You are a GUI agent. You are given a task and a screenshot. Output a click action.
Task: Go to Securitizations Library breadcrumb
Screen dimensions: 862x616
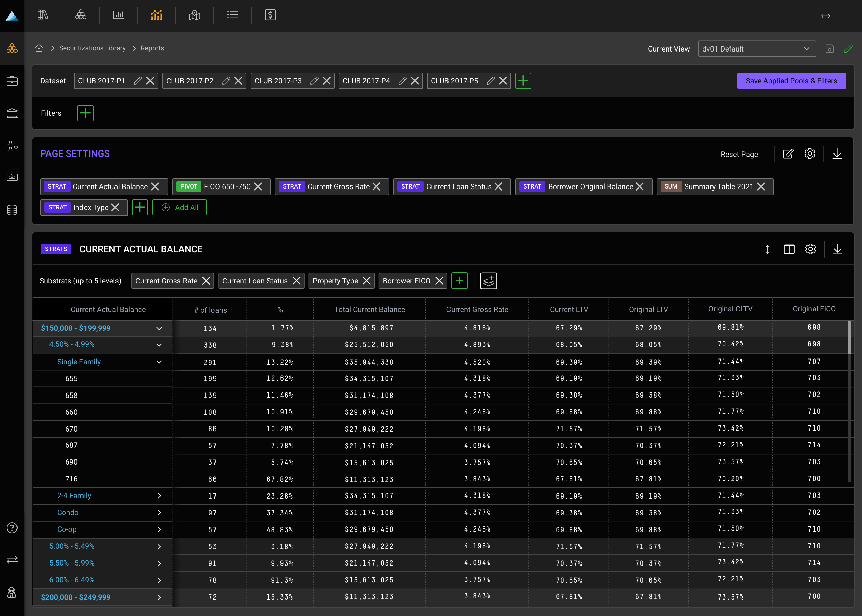[x=92, y=48]
